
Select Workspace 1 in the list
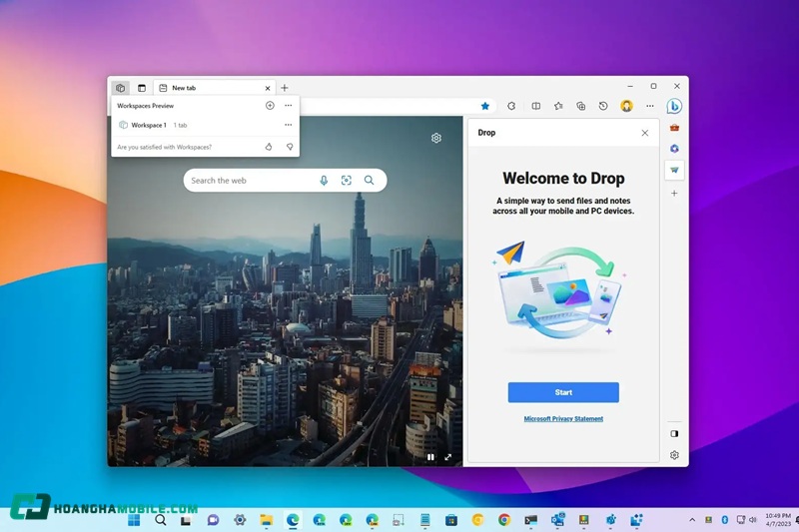tap(150, 125)
